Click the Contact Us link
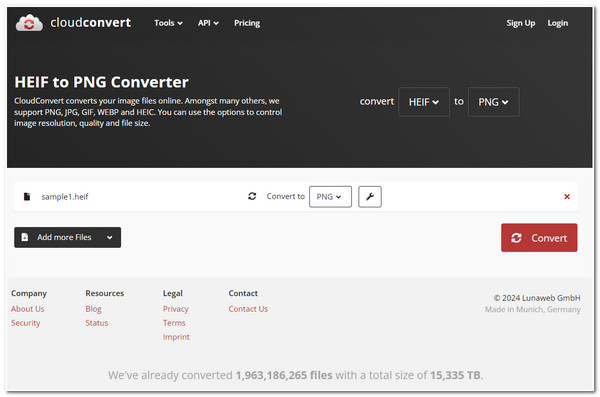This screenshot has width=600, height=397. pyautogui.click(x=248, y=309)
